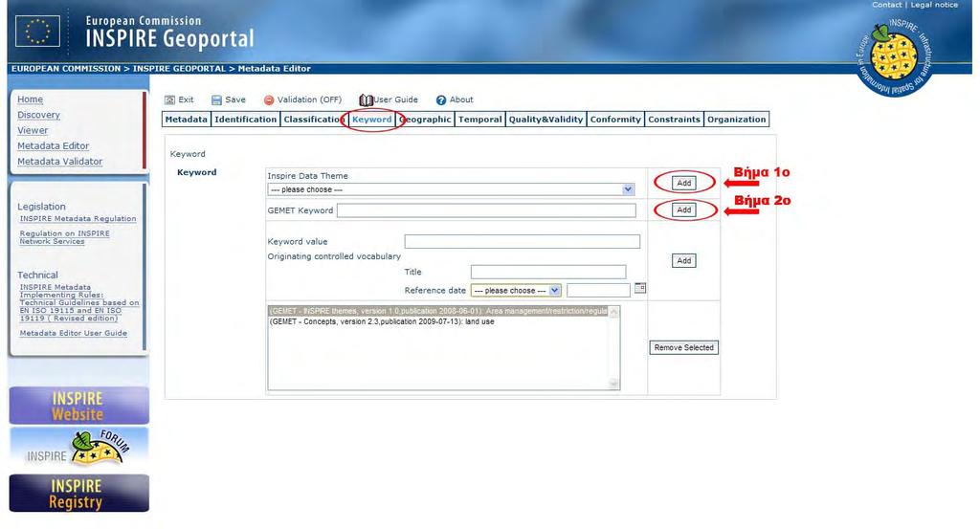Image resolution: width=980 pixels, height=529 pixels.
Task: Open Regulation on INSPIRE Network Services link
Action: pos(64,237)
